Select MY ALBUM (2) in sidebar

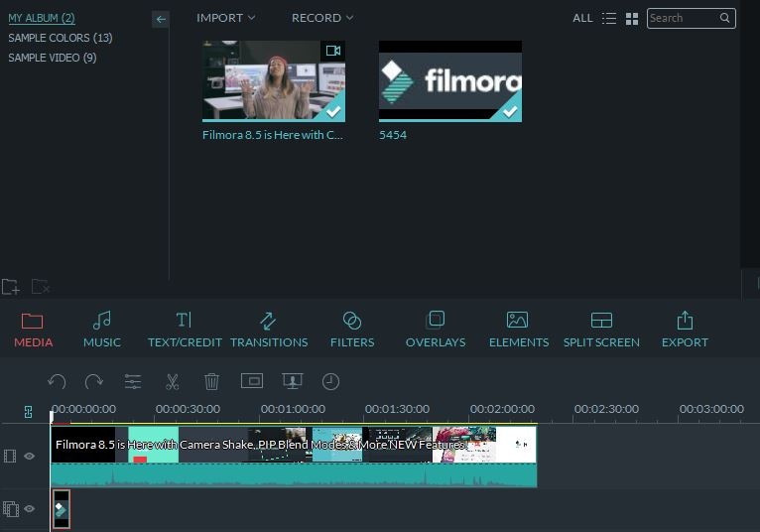[x=42, y=18]
